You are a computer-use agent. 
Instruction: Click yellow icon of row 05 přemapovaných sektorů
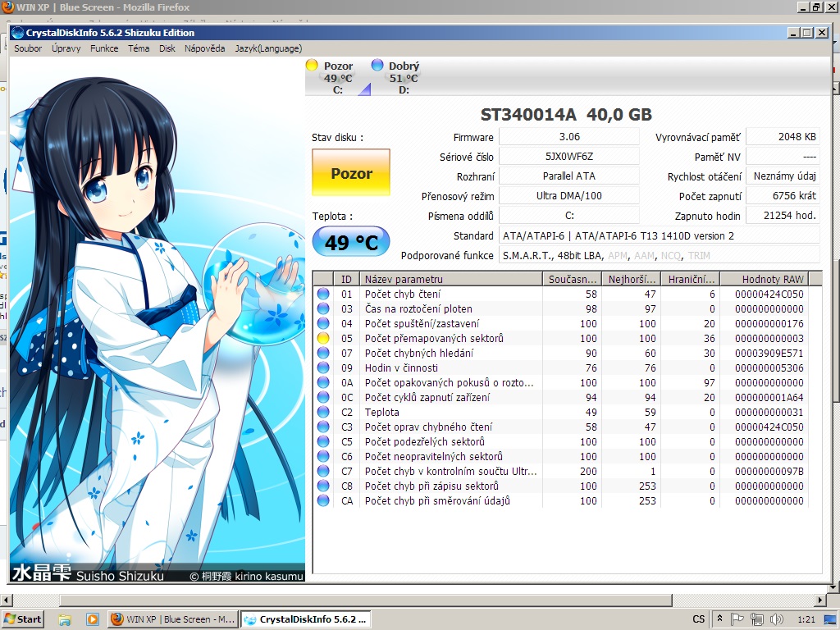coord(323,338)
